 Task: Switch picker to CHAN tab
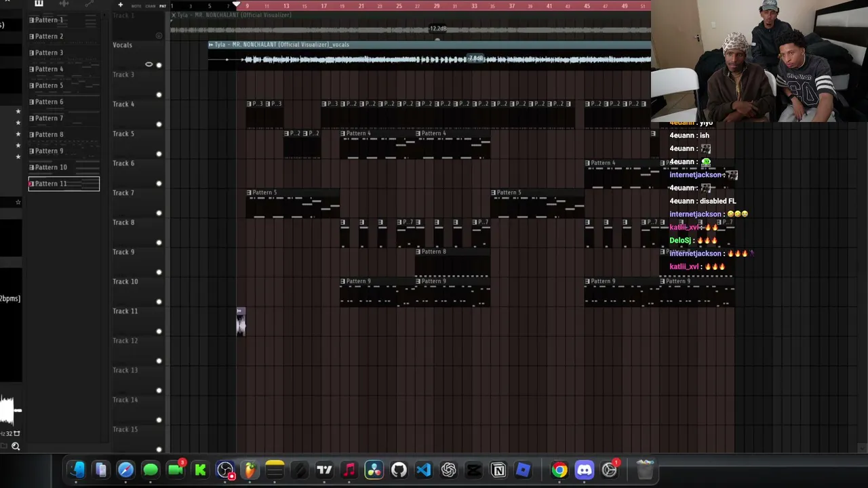150,6
